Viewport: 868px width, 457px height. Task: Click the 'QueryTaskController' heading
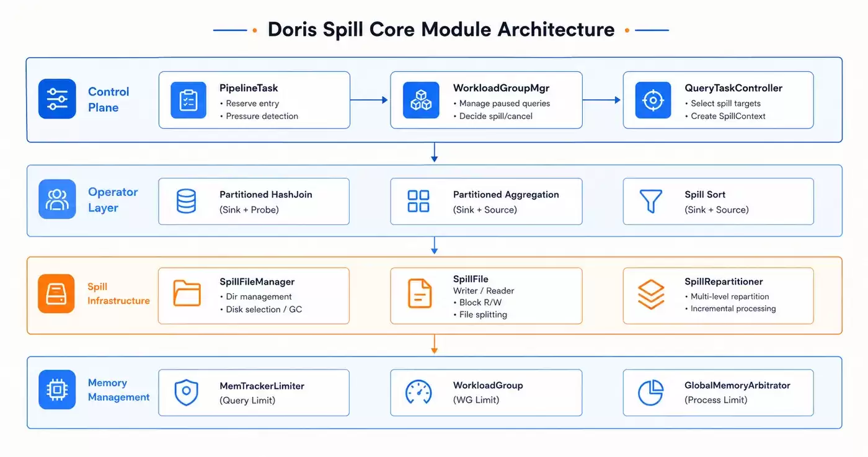pyautogui.click(x=733, y=89)
